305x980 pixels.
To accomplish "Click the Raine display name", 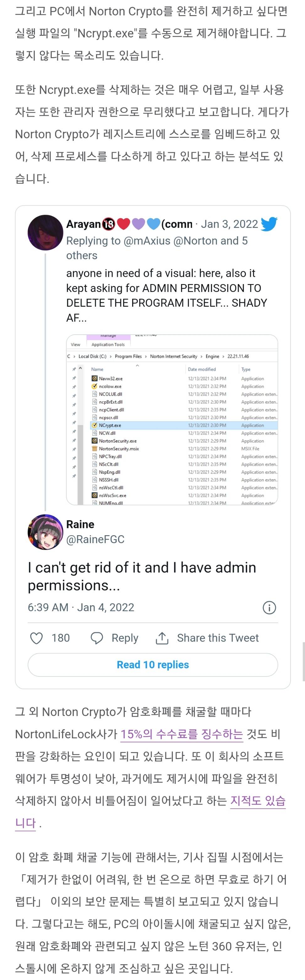I will point(80,524).
